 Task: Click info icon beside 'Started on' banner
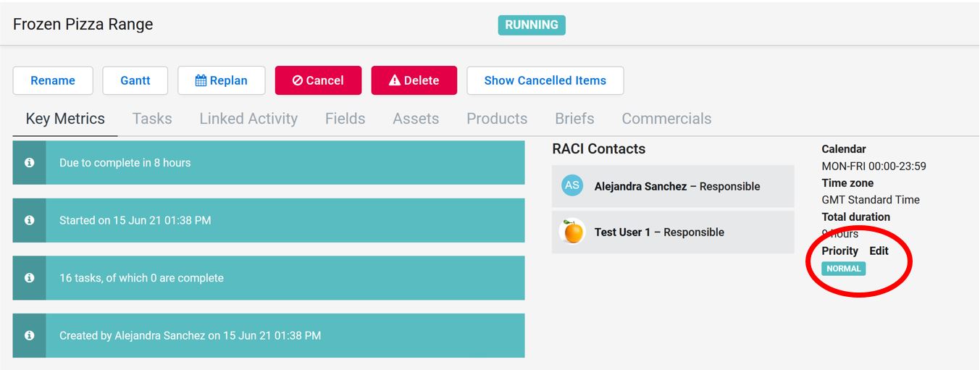point(29,220)
